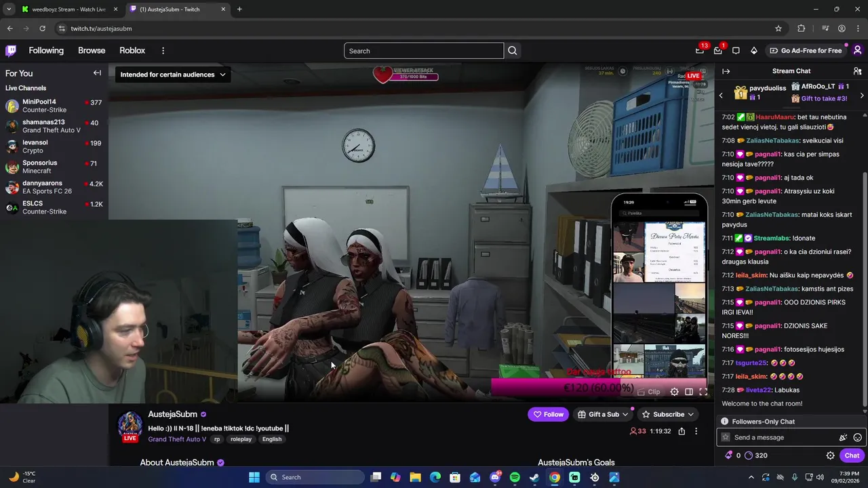Open the Sponsorius Minecraft channel
This screenshot has width=868, height=488.
pos(54,167)
